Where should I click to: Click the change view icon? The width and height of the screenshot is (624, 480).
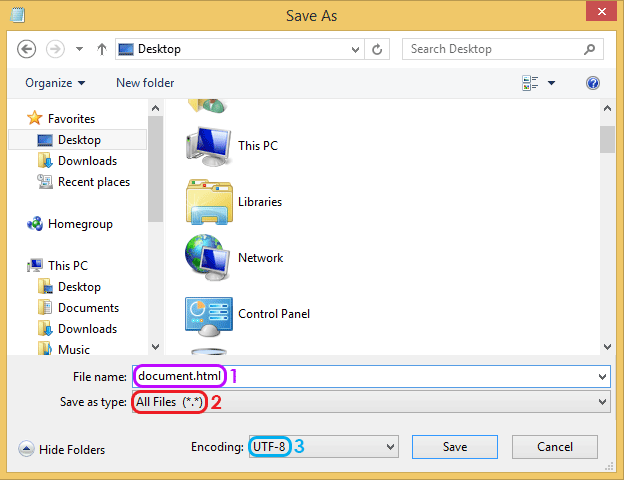530,83
